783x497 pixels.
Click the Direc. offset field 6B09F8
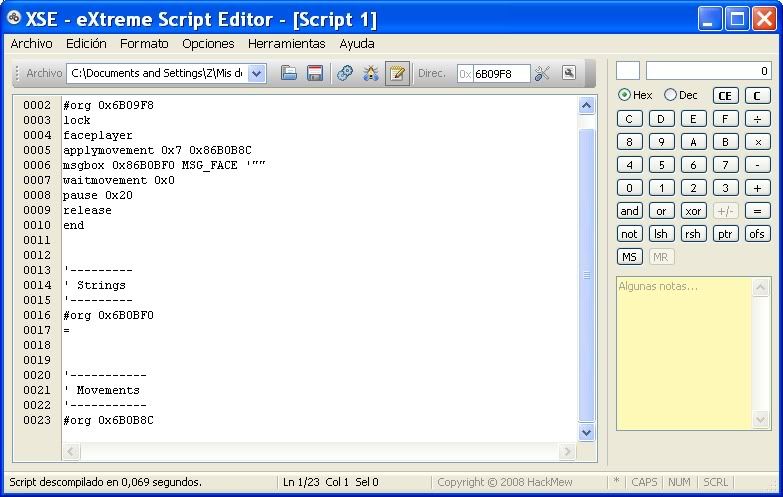501,74
